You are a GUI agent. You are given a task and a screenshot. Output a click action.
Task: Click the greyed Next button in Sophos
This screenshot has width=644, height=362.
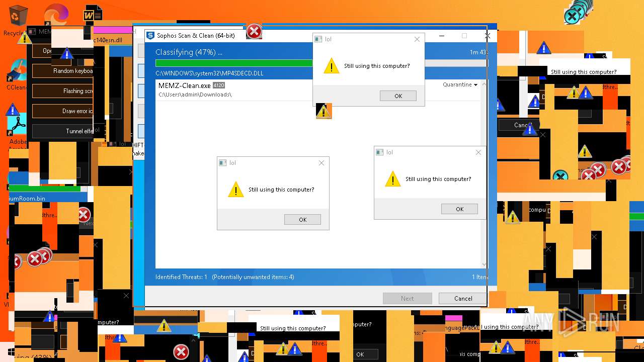[407, 298]
